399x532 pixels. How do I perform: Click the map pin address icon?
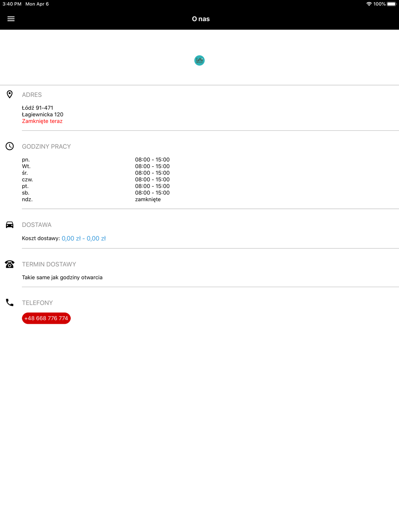pos(10,95)
